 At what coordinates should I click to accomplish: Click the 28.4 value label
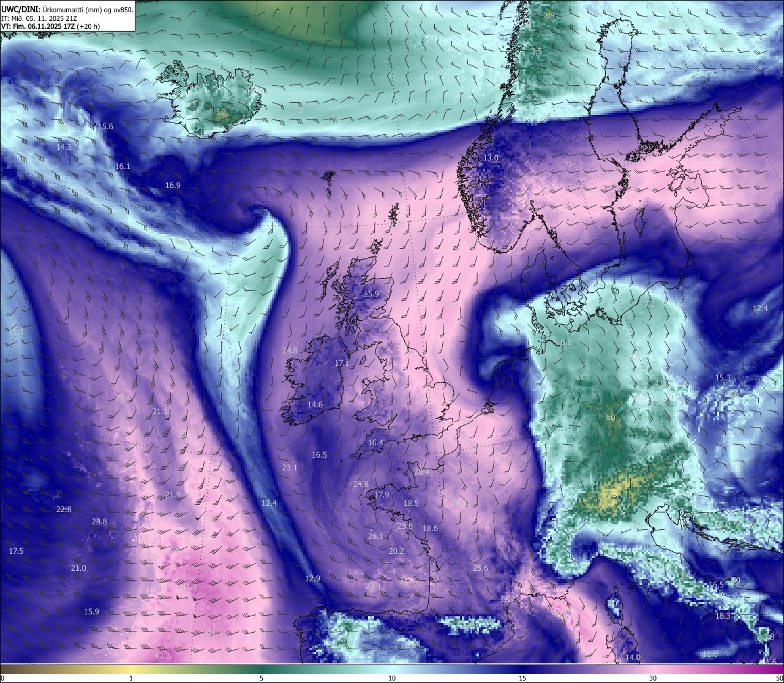(x=421, y=472)
